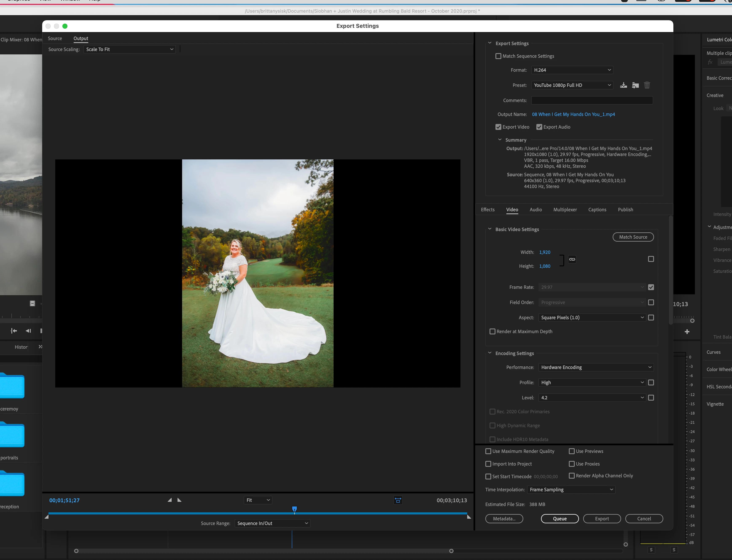The width and height of the screenshot is (732, 560).
Task: Switch to the Source tab
Action: [55, 38]
